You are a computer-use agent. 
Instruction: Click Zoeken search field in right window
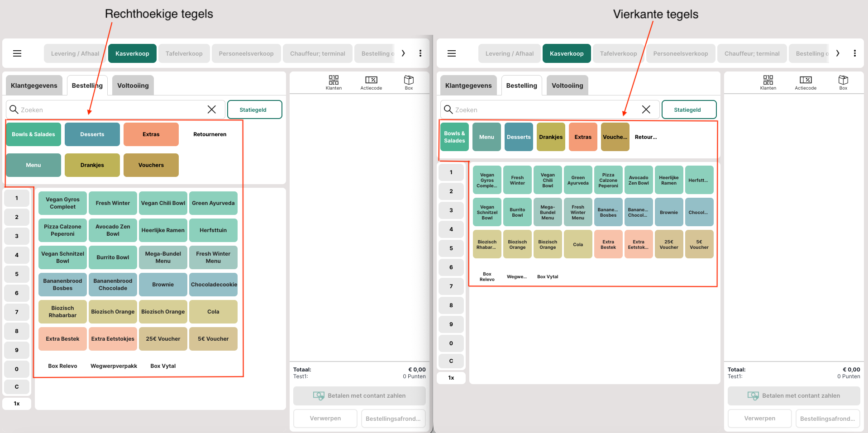click(x=549, y=109)
